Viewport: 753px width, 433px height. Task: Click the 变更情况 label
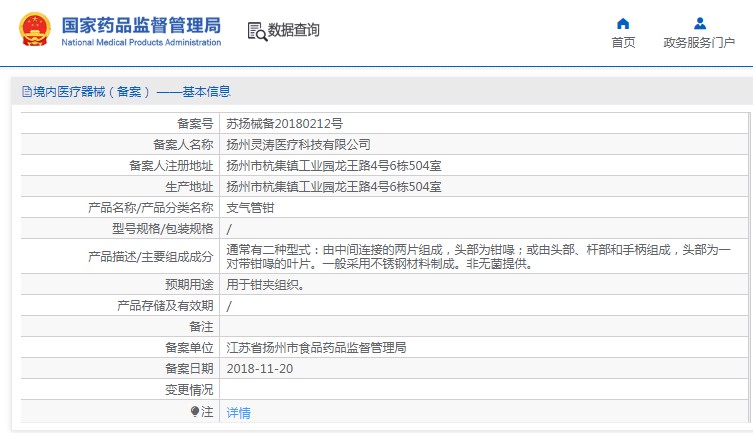coord(189,390)
